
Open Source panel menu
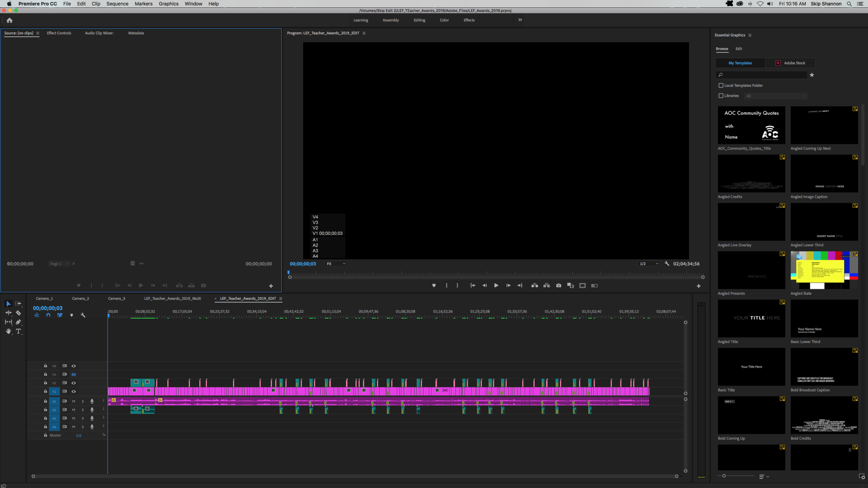pyautogui.click(x=37, y=33)
